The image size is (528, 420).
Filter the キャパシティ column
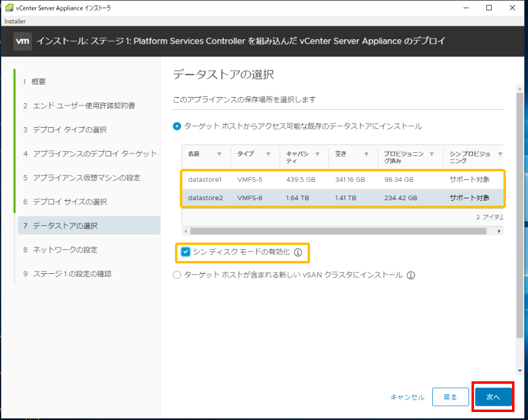tap(317, 154)
